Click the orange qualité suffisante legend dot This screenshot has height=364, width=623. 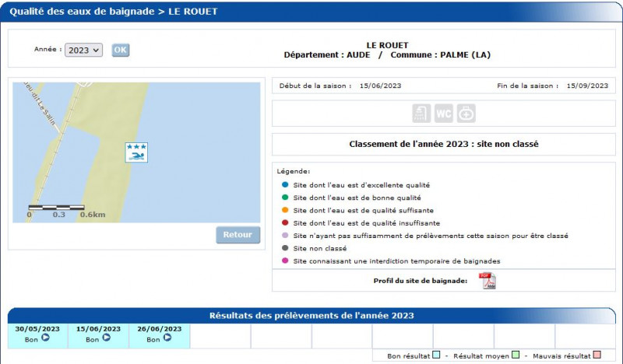(x=285, y=210)
